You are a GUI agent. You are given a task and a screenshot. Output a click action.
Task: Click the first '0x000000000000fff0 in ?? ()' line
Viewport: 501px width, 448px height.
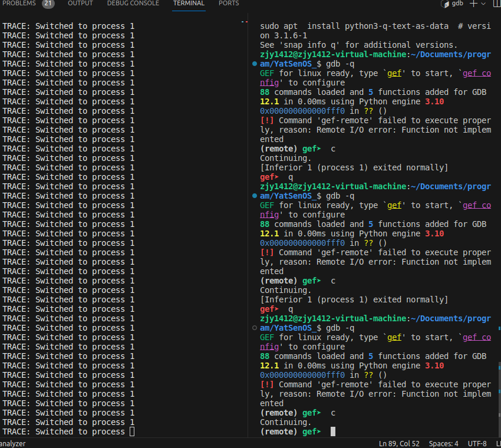click(324, 111)
